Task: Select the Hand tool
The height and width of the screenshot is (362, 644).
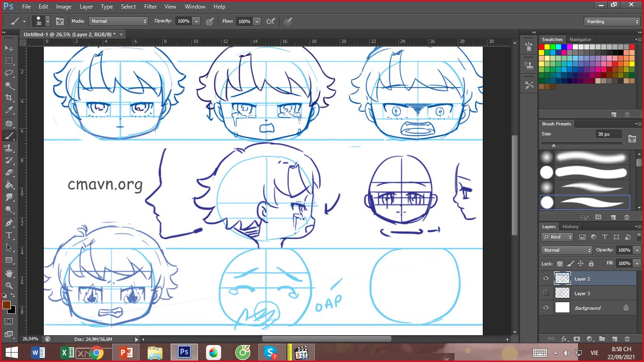Action: click(9, 273)
